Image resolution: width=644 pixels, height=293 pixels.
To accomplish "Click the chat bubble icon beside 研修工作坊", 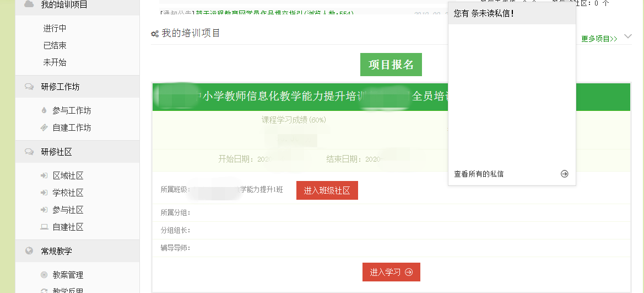I will coord(29,87).
